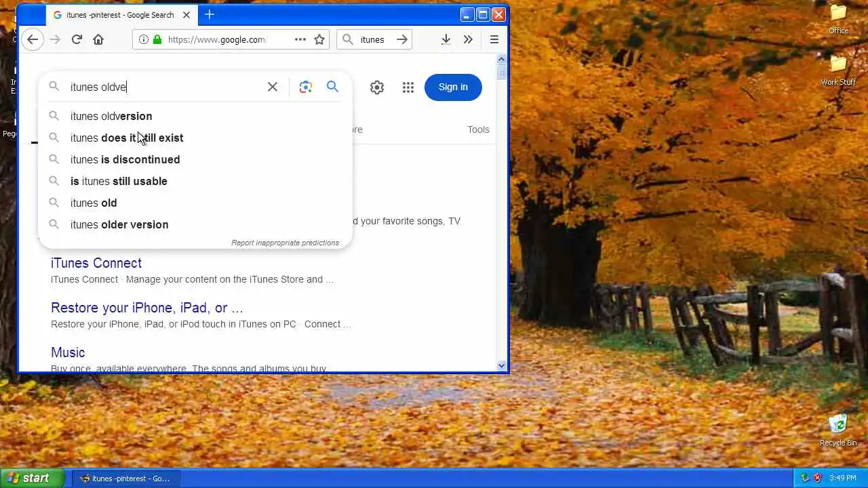Expand more tools double-chevron

pyautogui.click(x=468, y=39)
